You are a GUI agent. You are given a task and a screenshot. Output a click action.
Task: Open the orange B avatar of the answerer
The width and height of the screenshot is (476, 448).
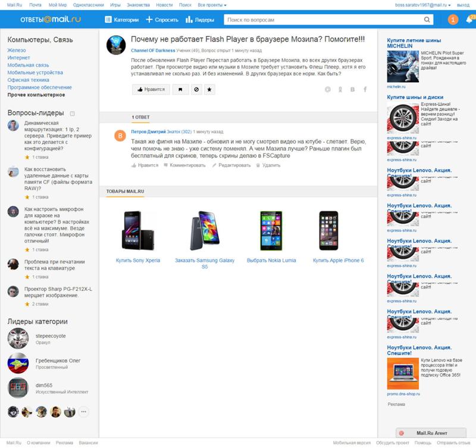[x=120, y=136]
